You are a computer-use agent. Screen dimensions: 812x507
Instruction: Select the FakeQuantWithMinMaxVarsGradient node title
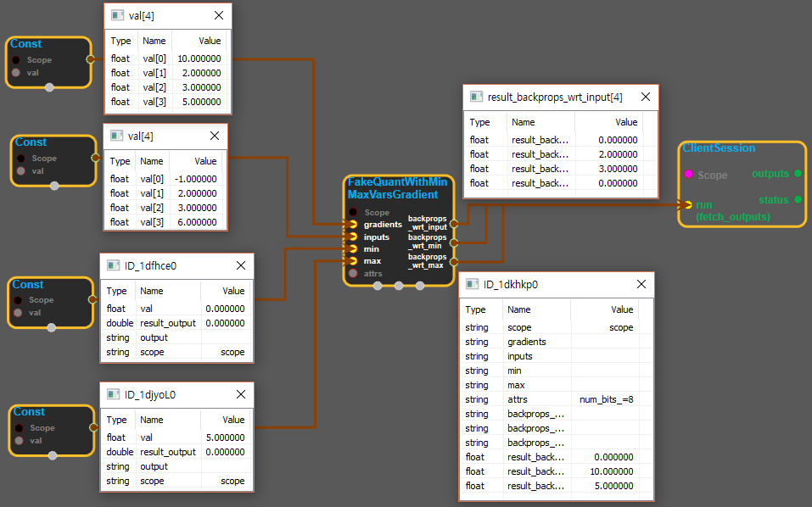(398, 188)
